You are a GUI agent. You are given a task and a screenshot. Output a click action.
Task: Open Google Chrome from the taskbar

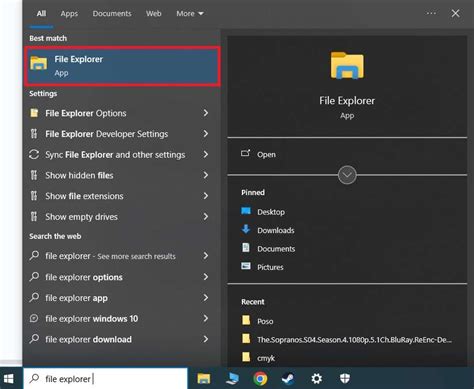pos(260,379)
